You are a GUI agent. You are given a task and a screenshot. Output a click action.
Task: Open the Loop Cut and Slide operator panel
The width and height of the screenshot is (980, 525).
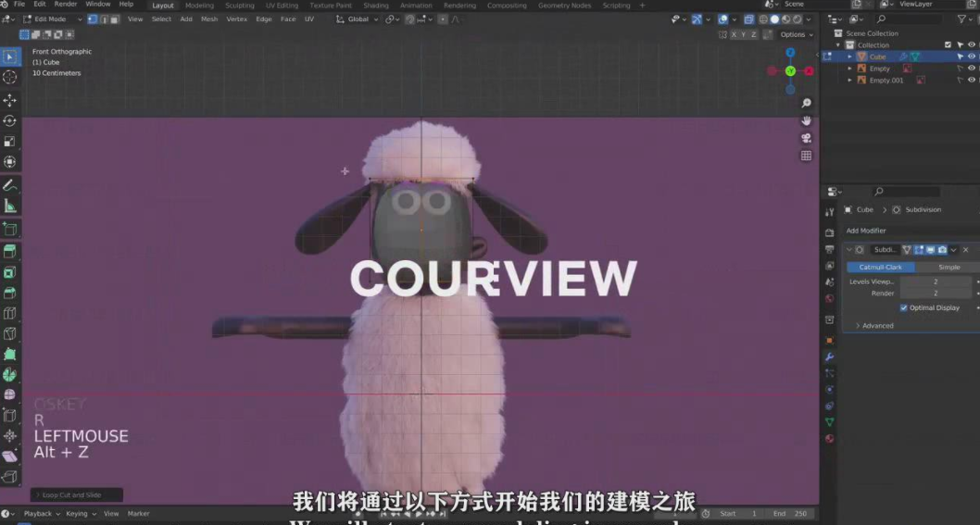[x=76, y=495]
